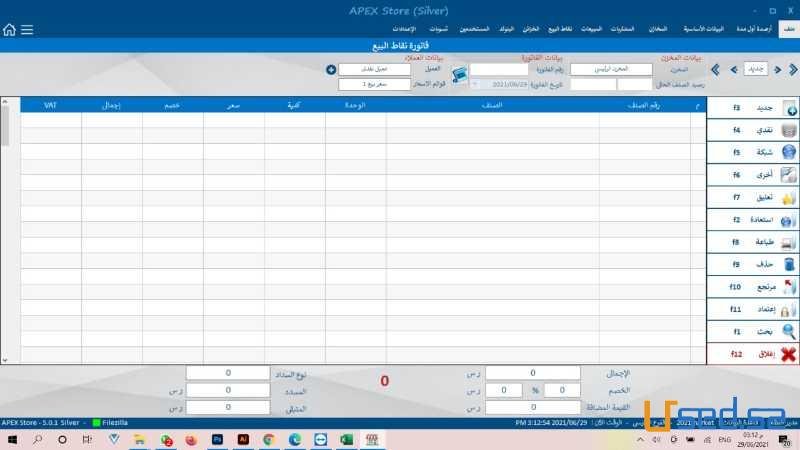
Task: Click the plus icon to add customer
Action: 331,69
